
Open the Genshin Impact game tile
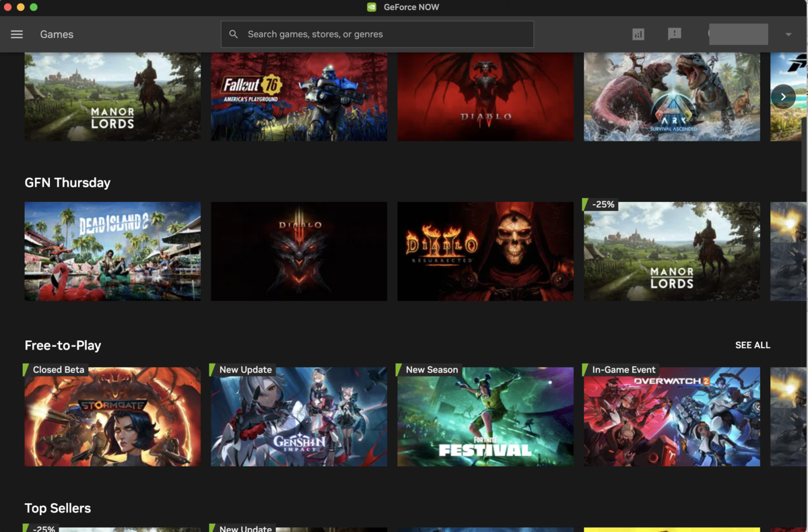click(299, 417)
